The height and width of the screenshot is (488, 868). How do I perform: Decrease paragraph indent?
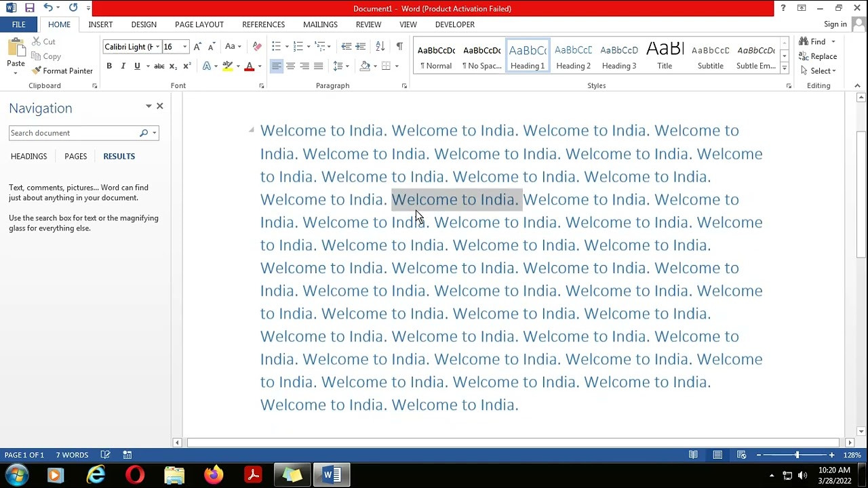point(347,46)
